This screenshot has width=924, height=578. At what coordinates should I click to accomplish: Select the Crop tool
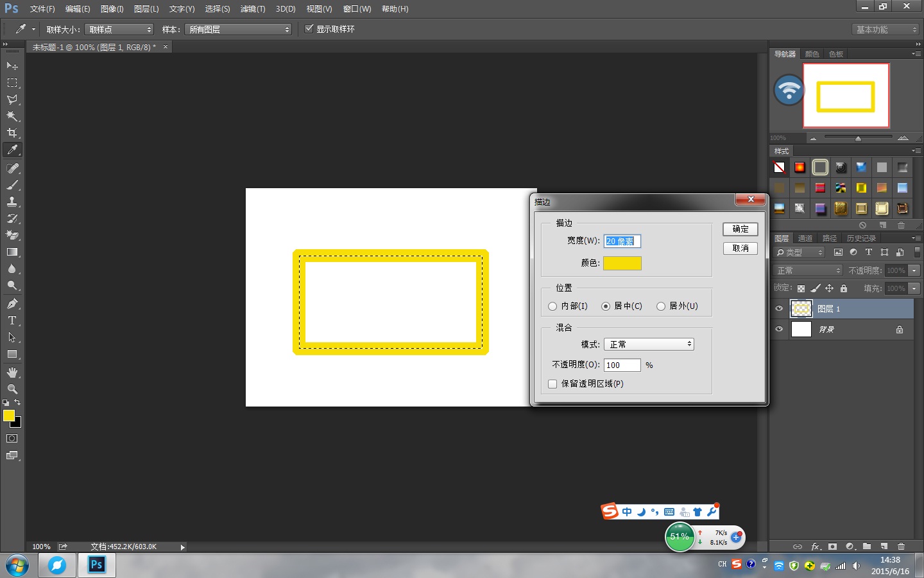(12, 133)
